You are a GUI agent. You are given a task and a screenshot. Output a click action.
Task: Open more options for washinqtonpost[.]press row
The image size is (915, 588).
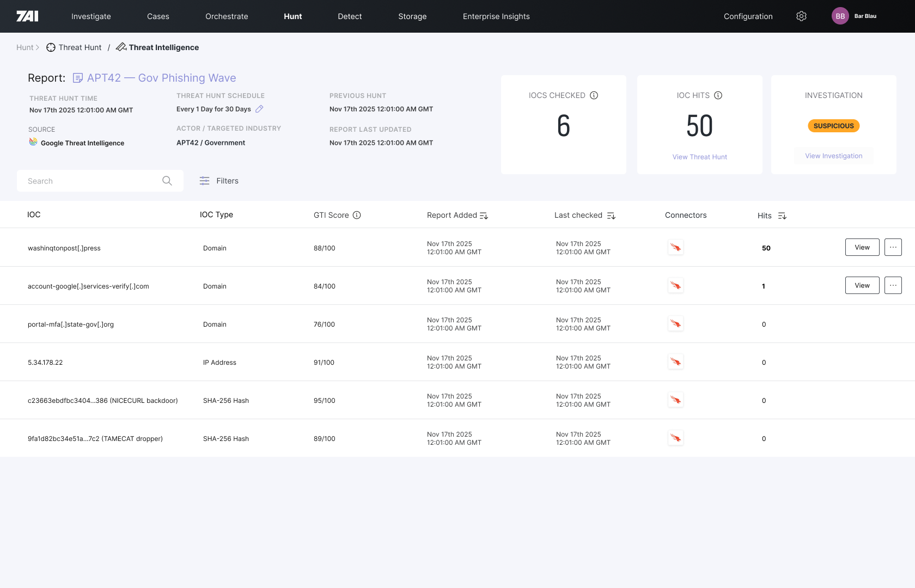893,247
